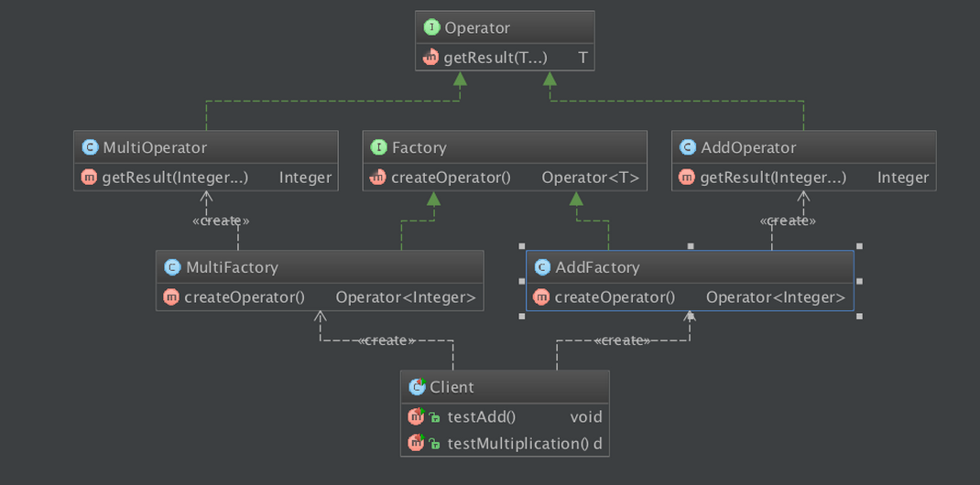Click the «create» label between Client and AddFactory
The image size is (980, 485).
coord(622,340)
